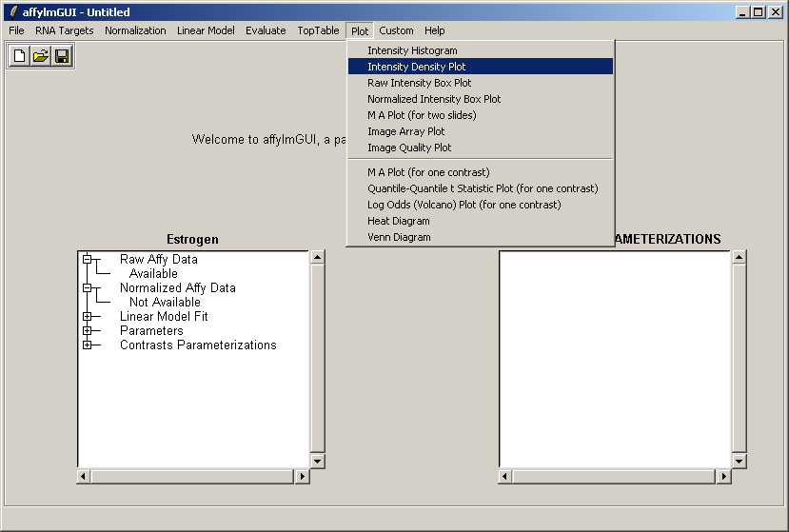This screenshot has height=532, width=789.
Task: Open the Normalization menu
Action: (x=135, y=30)
